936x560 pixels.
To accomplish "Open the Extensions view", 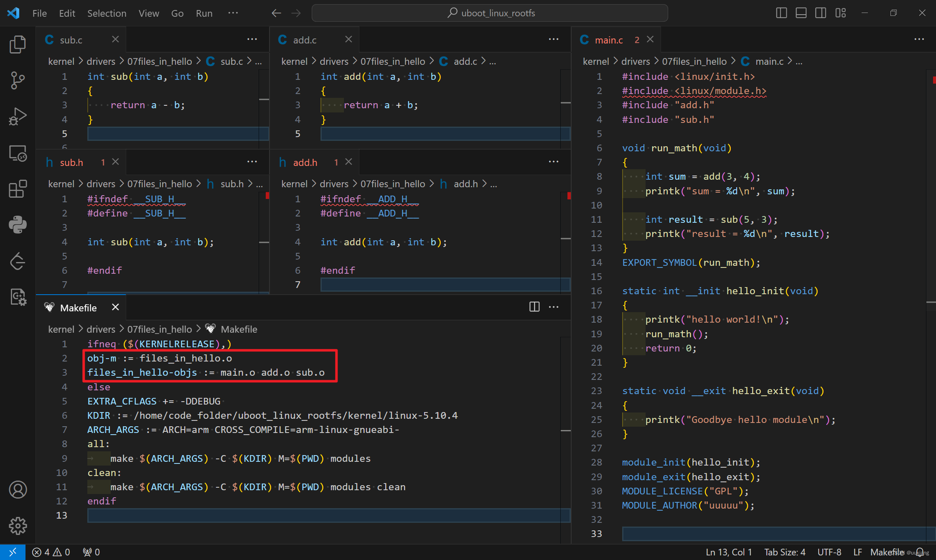I will click(18, 189).
